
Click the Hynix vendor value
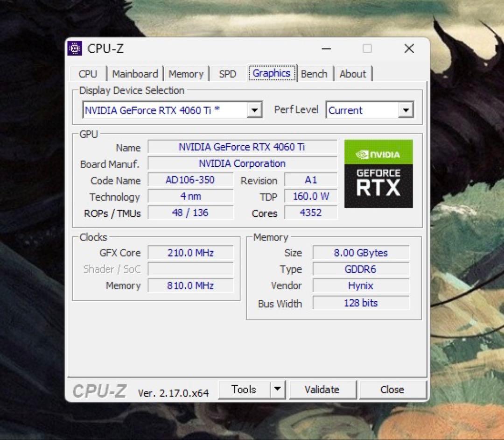361,285
